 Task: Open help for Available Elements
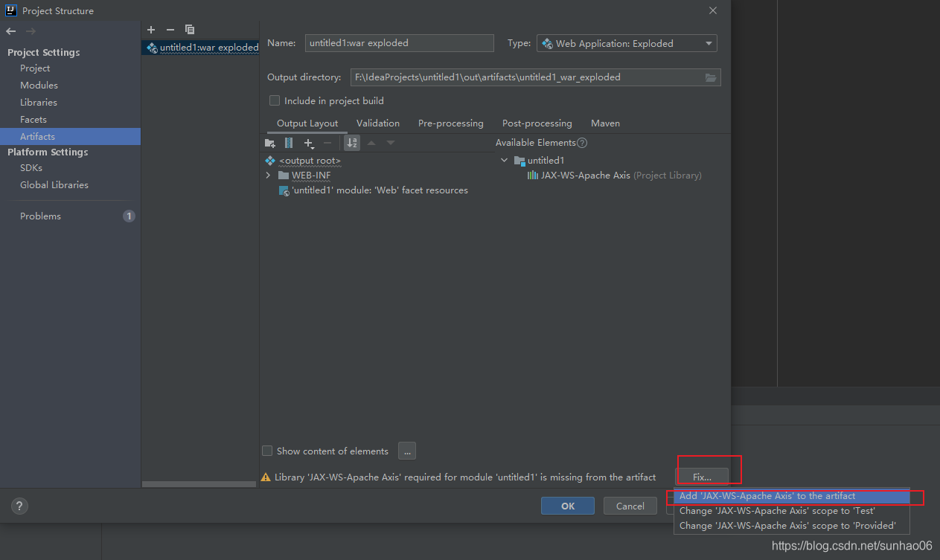click(582, 143)
